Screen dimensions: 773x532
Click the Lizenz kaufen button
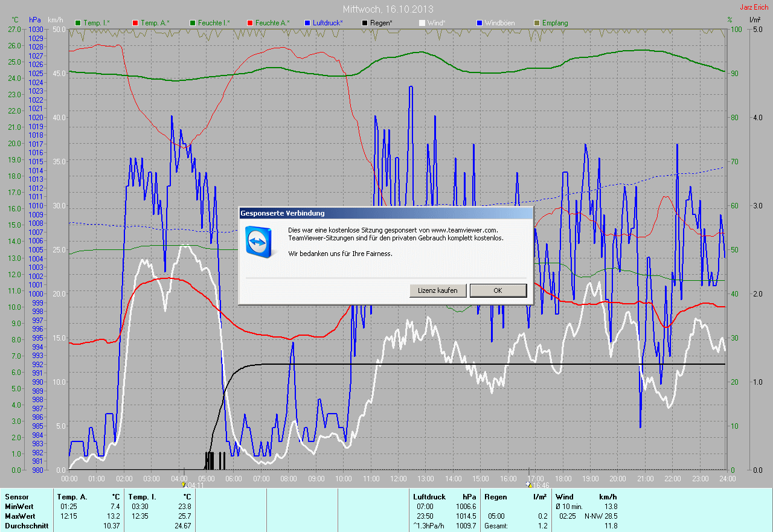pyautogui.click(x=438, y=290)
